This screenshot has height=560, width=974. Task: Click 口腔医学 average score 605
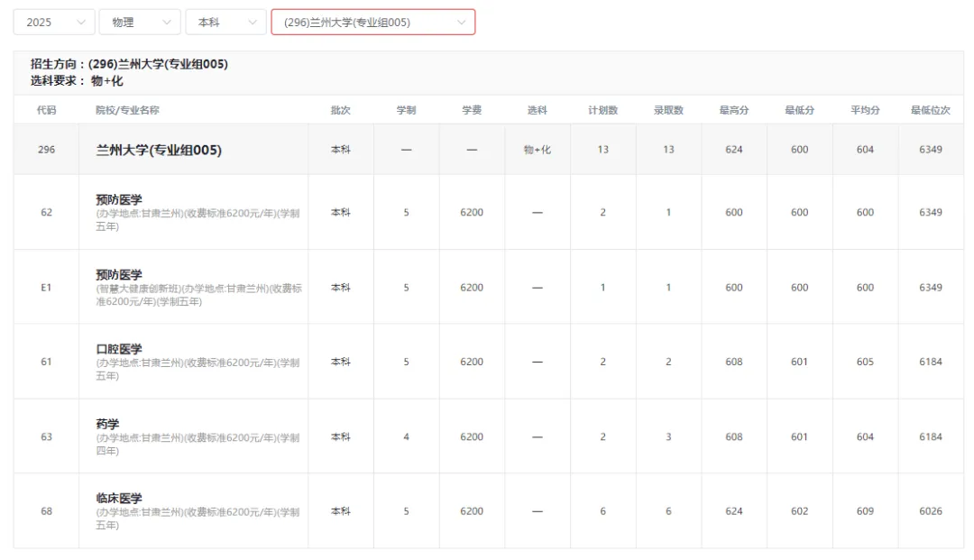(x=865, y=362)
